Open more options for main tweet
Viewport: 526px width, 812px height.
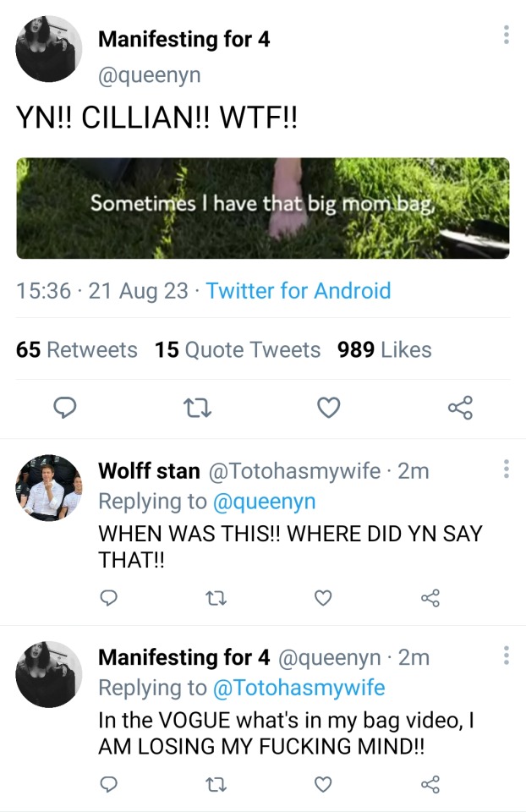[x=506, y=35]
